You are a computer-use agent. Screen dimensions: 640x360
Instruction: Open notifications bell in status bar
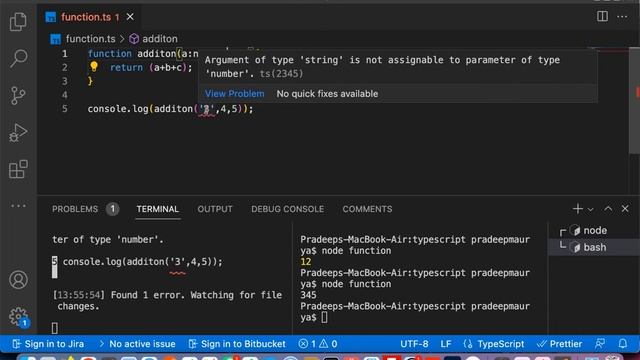click(x=622, y=344)
